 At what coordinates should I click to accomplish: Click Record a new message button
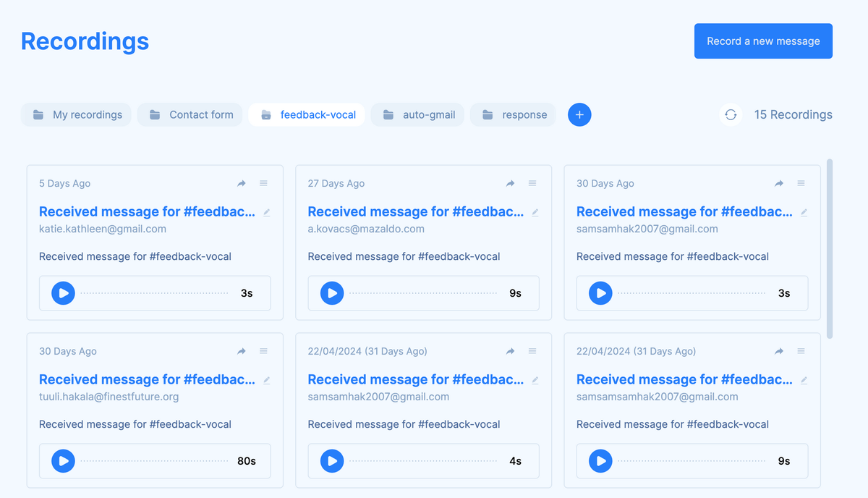(x=763, y=41)
